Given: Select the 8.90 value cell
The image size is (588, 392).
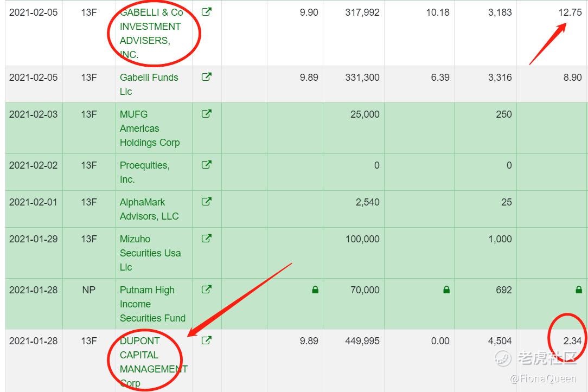Looking at the screenshot, I should (572, 77).
